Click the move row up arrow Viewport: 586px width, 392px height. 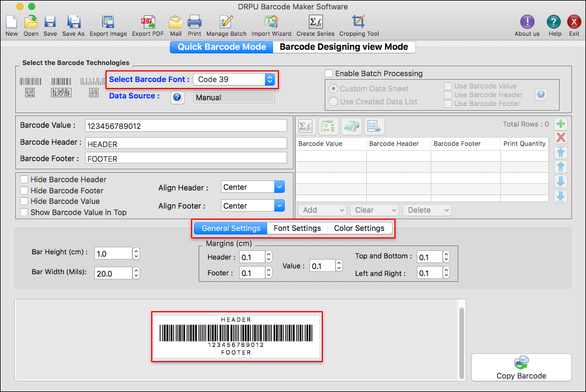(560, 166)
